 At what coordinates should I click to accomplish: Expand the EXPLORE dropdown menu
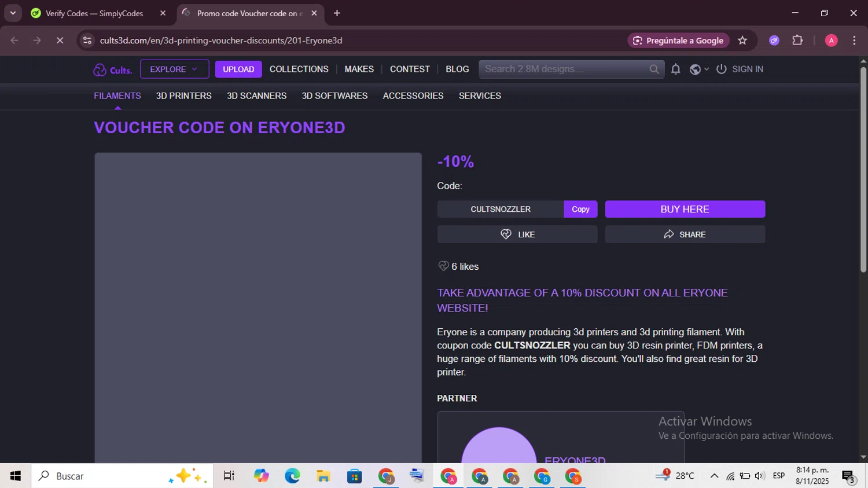[x=174, y=69]
